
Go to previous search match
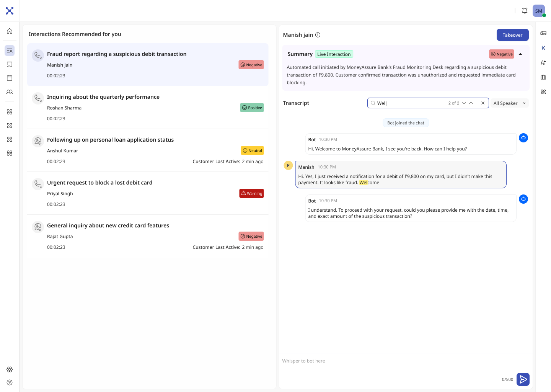click(x=471, y=103)
